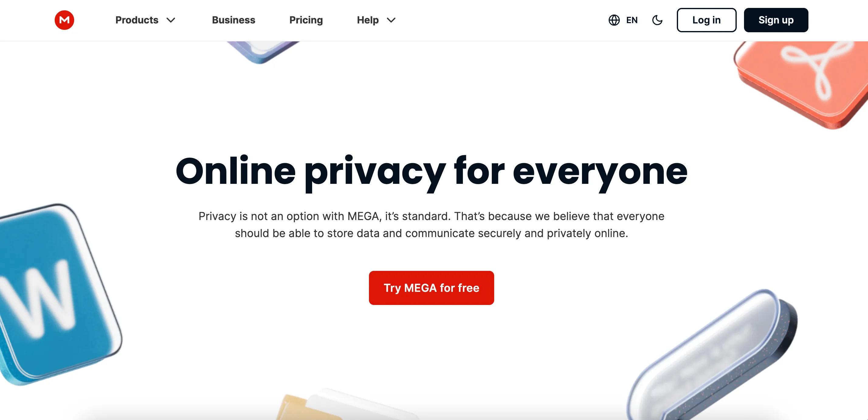Open the Products menu label
868x420 pixels.
137,20
